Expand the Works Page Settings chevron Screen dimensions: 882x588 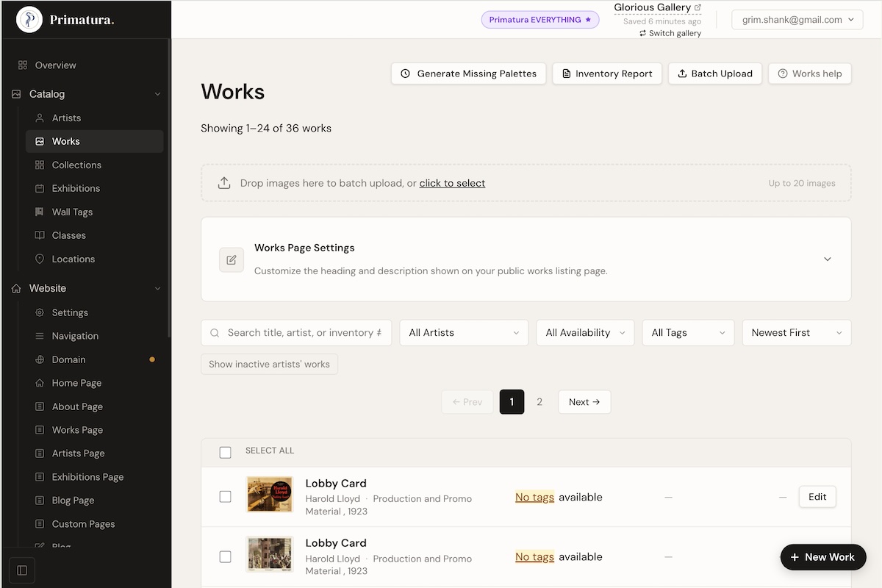pos(828,259)
